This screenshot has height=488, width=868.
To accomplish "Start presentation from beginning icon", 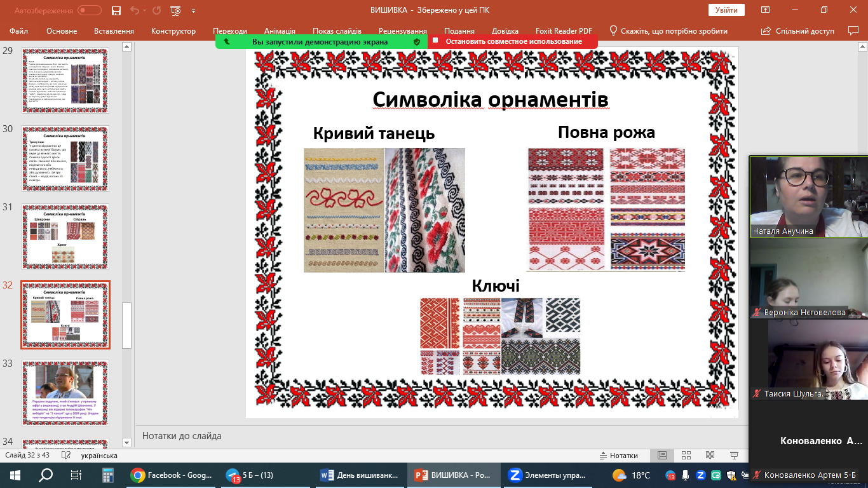I will click(176, 10).
